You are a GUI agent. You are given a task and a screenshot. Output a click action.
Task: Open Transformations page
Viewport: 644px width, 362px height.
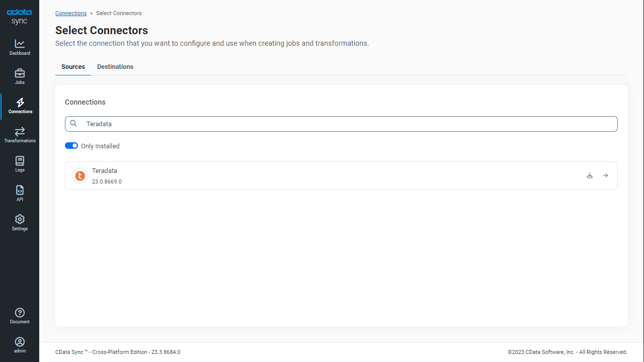click(x=20, y=135)
